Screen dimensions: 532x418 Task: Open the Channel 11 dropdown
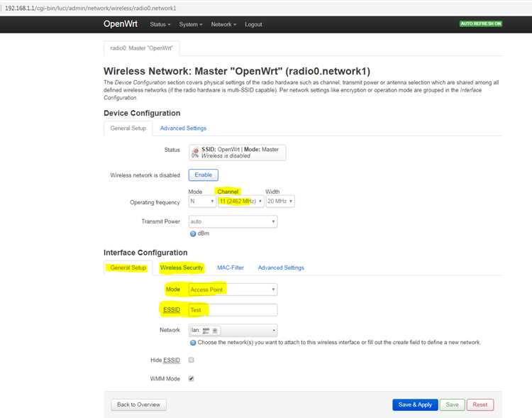[240, 202]
